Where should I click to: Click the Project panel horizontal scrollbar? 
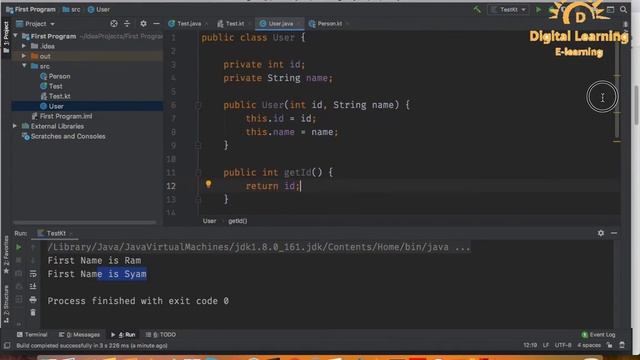tap(84, 222)
